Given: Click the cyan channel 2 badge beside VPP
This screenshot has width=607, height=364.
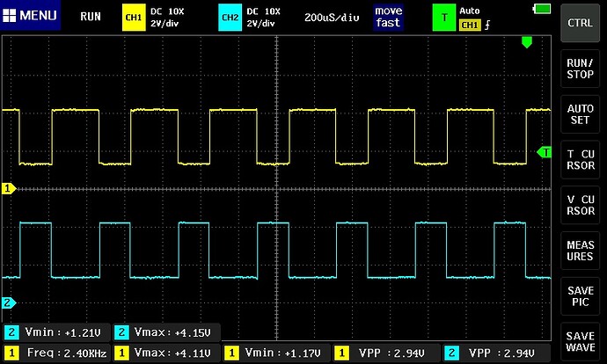Looking at the screenshot, I should click(451, 353).
